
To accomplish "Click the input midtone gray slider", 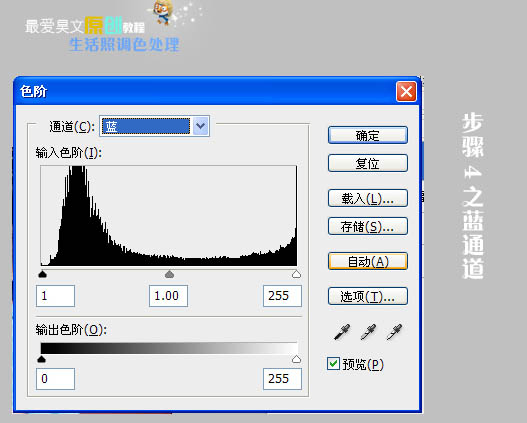I will [x=169, y=274].
